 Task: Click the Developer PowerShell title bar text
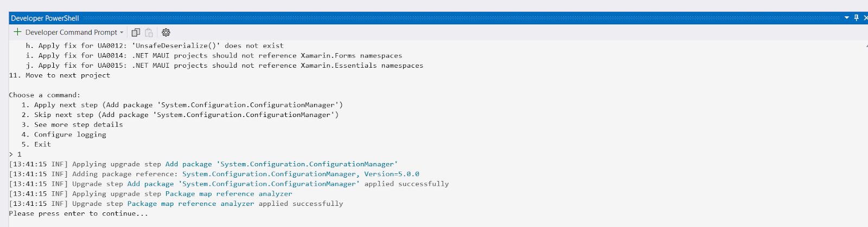45,18
